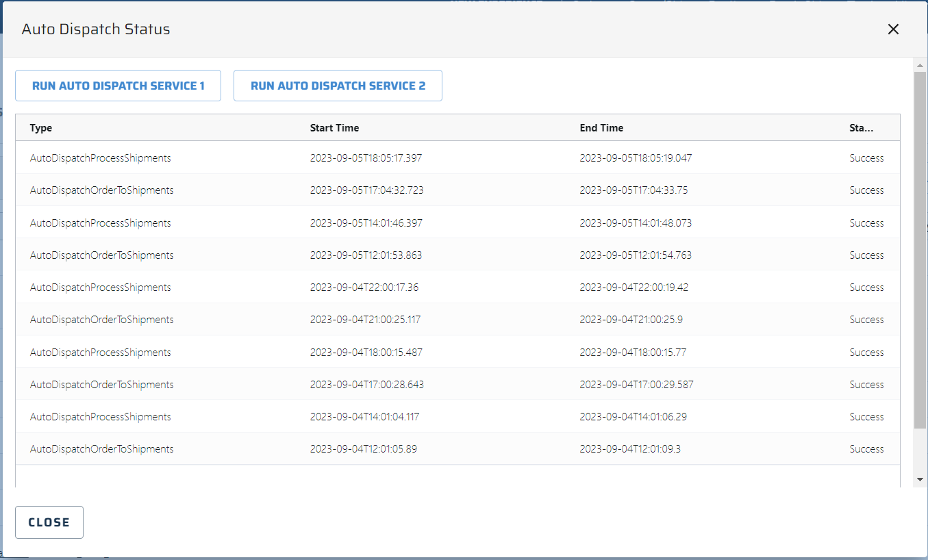The image size is (928, 560).
Task: Click Success status in the 18:05:17.397 row
Action: point(867,158)
